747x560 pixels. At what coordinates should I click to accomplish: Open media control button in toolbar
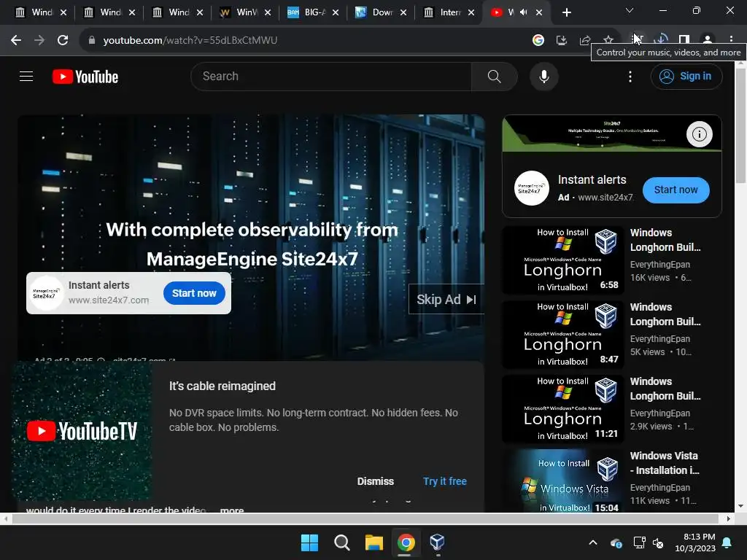pyautogui.click(x=638, y=39)
